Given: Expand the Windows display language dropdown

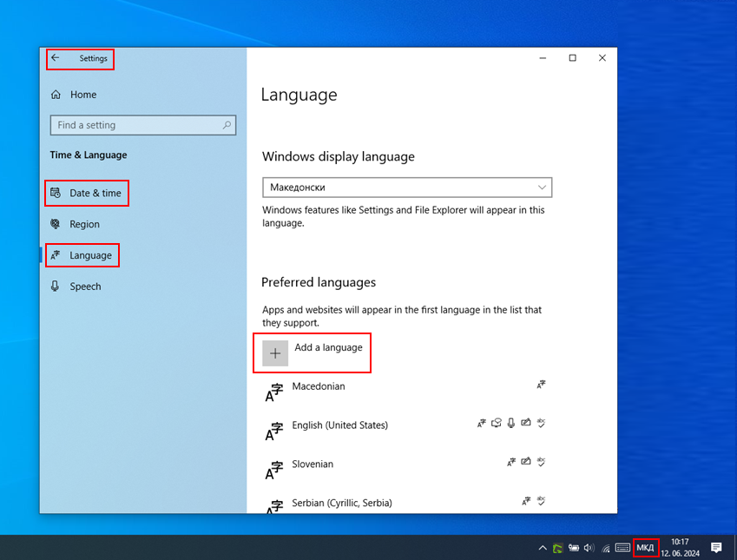Looking at the screenshot, I should [x=407, y=188].
